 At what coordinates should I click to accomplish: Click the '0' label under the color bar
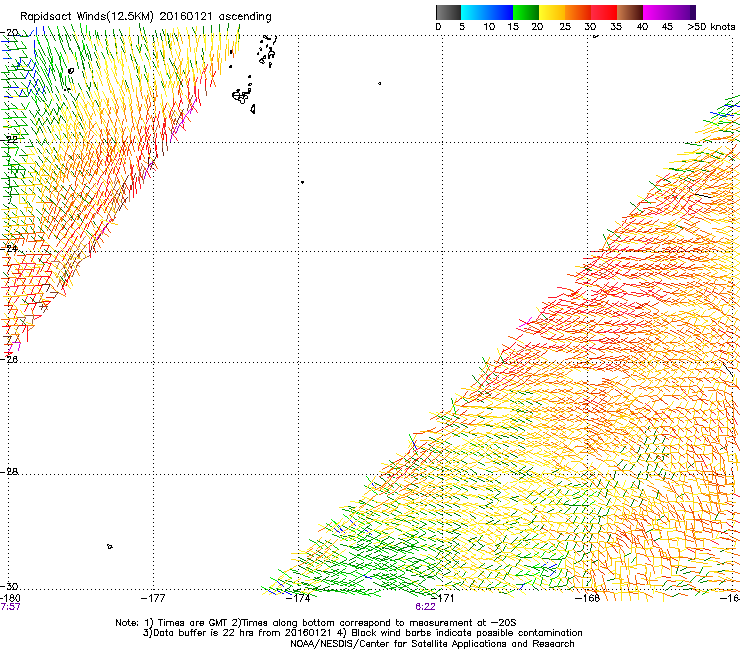point(438,26)
